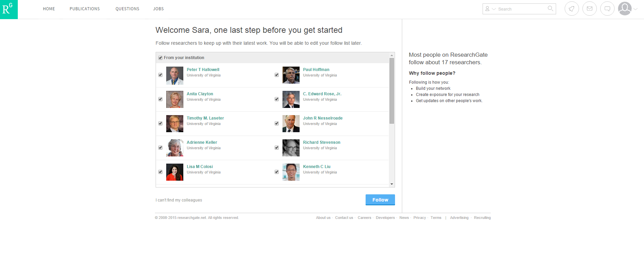Open the Privacy footer link

[420, 218]
